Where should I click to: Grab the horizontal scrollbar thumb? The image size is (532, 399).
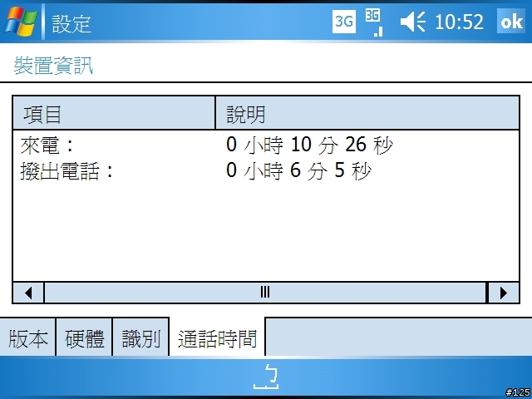pyautogui.click(x=265, y=293)
